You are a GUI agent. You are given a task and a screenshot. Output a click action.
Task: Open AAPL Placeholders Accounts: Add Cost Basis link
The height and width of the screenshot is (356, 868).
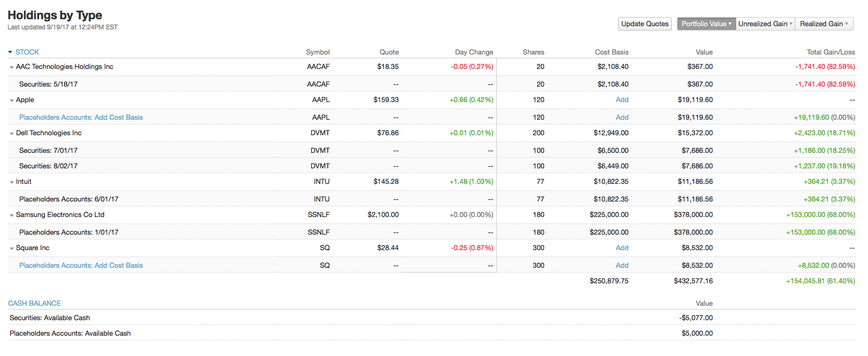pos(81,118)
